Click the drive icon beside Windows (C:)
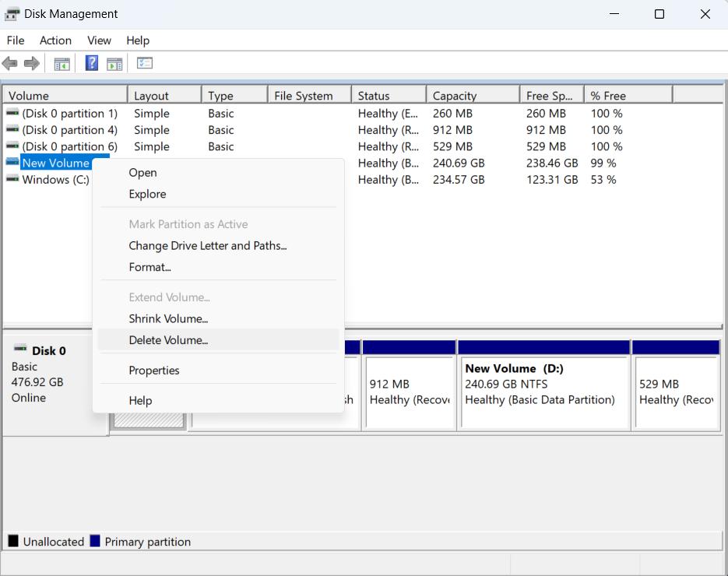This screenshot has height=576, width=728. [x=12, y=179]
